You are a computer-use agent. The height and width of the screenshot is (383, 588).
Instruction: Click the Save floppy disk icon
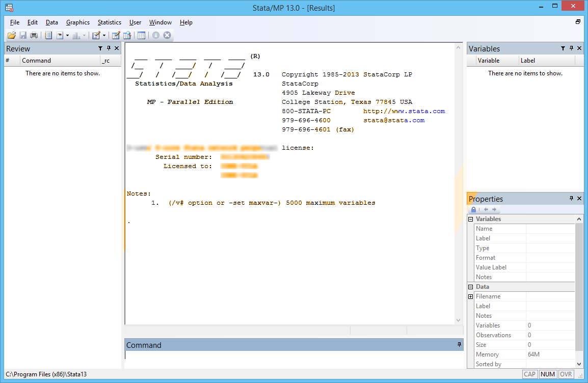pos(23,35)
